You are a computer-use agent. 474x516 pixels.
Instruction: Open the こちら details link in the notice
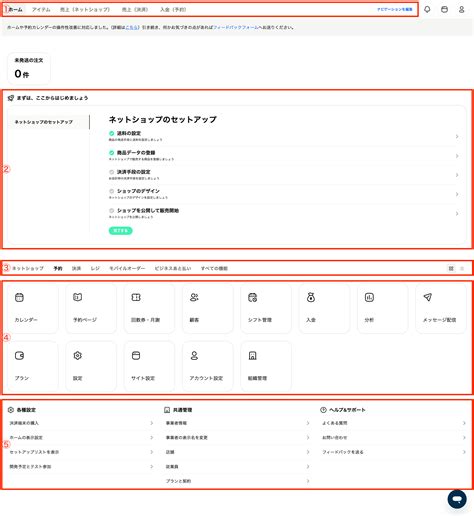tap(132, 27)
